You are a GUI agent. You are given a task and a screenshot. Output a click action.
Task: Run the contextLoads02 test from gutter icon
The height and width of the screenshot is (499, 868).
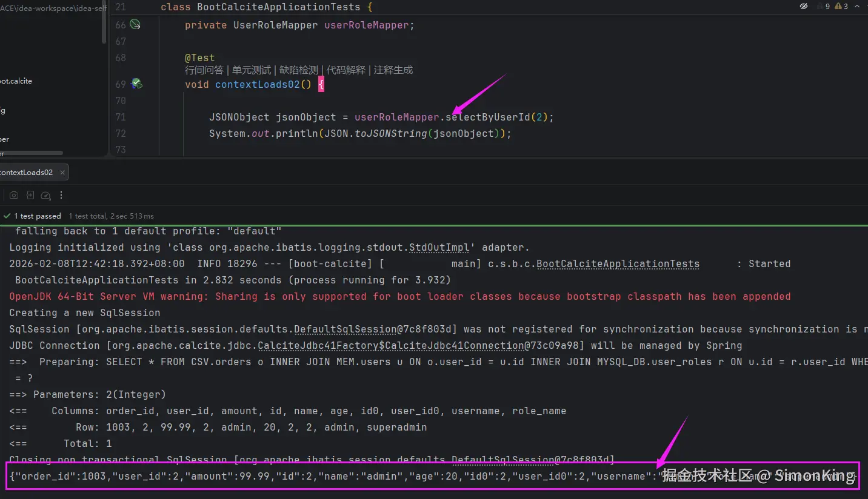click(137, 84)
